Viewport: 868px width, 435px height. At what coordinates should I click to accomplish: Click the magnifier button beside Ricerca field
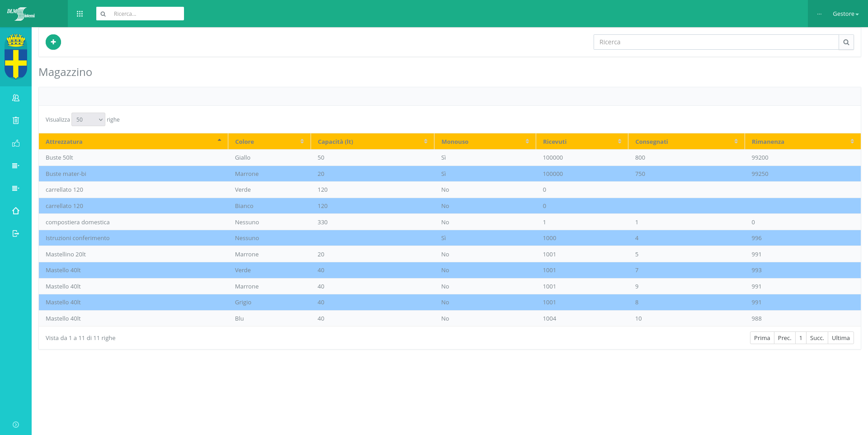point(846,42)
